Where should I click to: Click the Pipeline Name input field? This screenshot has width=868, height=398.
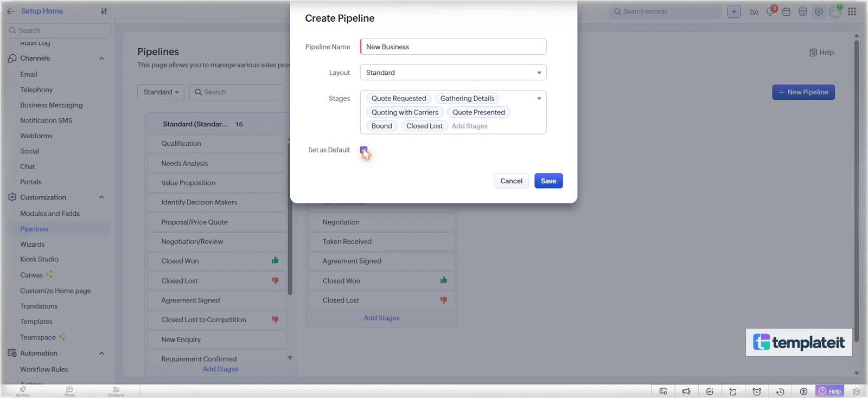coord(453,47)
